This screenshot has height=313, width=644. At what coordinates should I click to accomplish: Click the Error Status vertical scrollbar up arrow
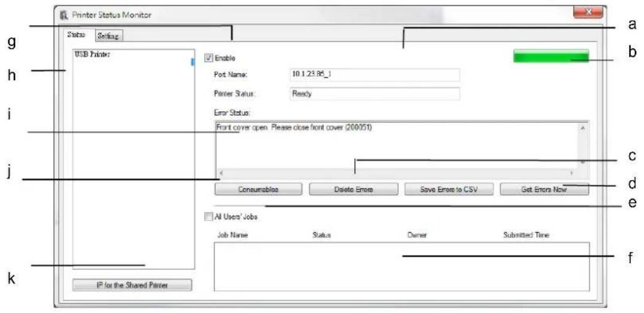tap(583, 127)
